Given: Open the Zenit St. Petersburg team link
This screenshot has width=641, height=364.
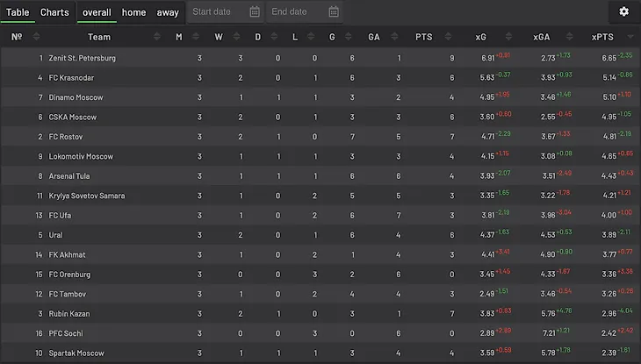Looking at the screenshot, I should (x=83, y=58).
